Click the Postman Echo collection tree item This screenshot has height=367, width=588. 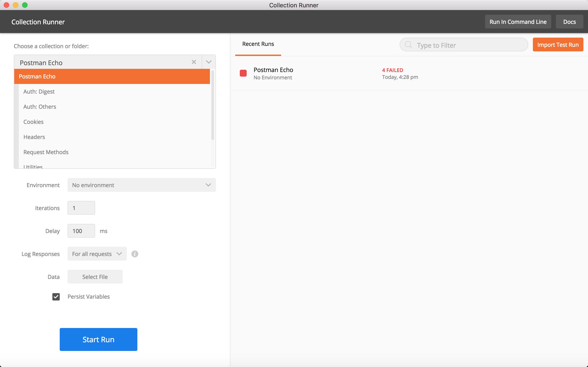(112, 77)
